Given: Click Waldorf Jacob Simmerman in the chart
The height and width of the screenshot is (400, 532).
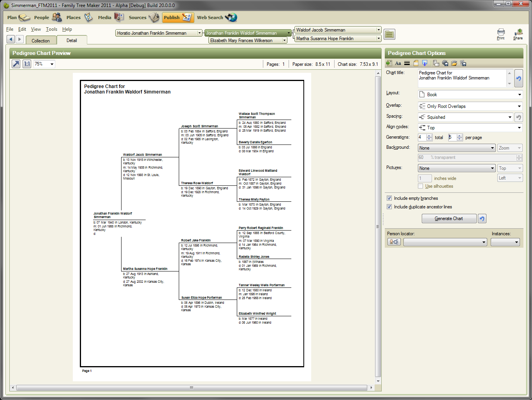Looking at the screenshot, I should click(143, 155).
